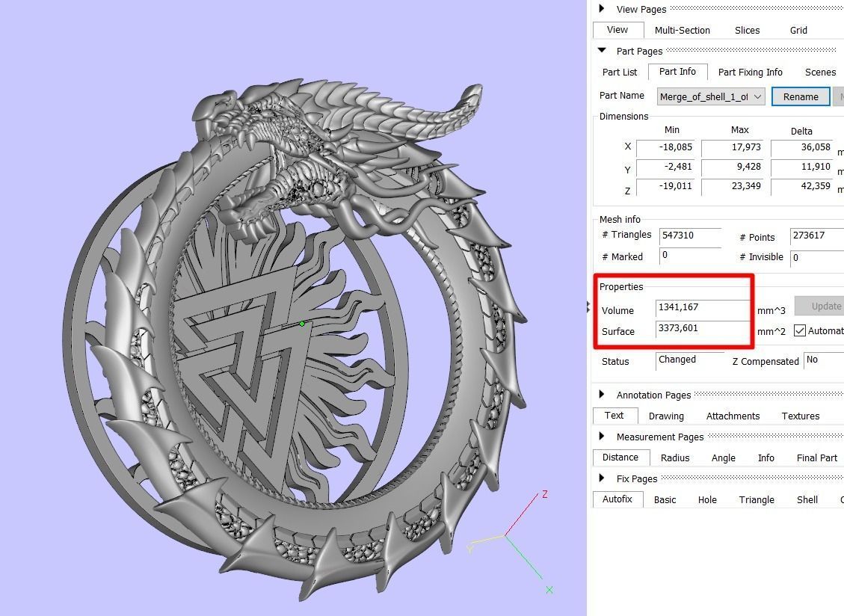Viewport: 844px width, 616px height.
Task: Click the green center point on the model
Action: [302, 324]
